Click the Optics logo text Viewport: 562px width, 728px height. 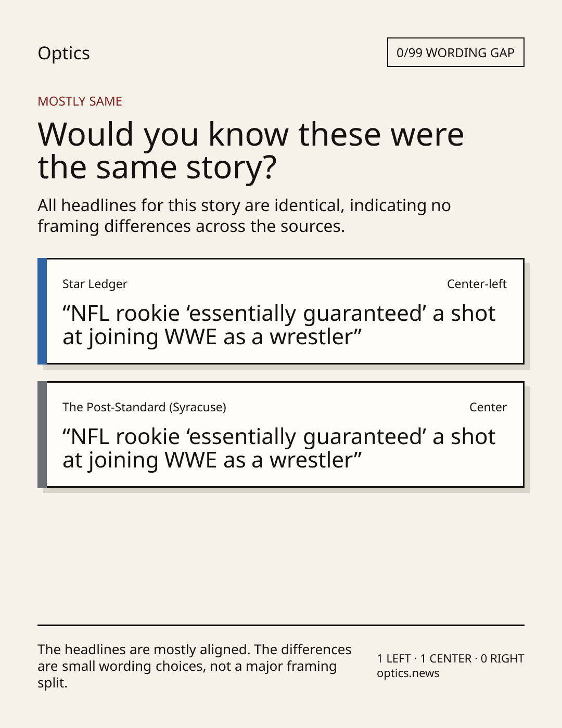[63, 53]
